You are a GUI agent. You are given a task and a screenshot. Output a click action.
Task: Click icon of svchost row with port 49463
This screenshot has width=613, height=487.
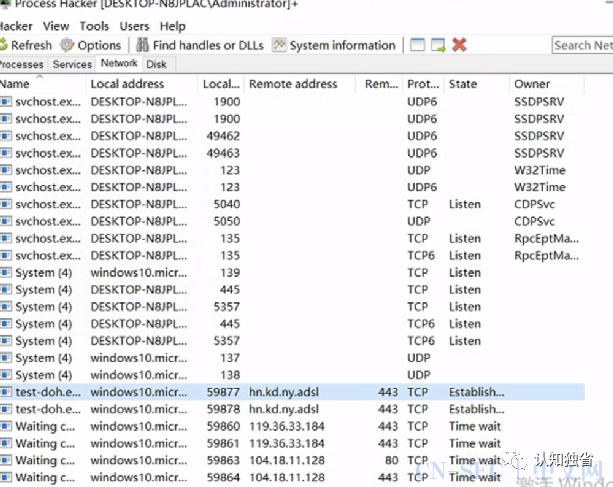(6, 153)
